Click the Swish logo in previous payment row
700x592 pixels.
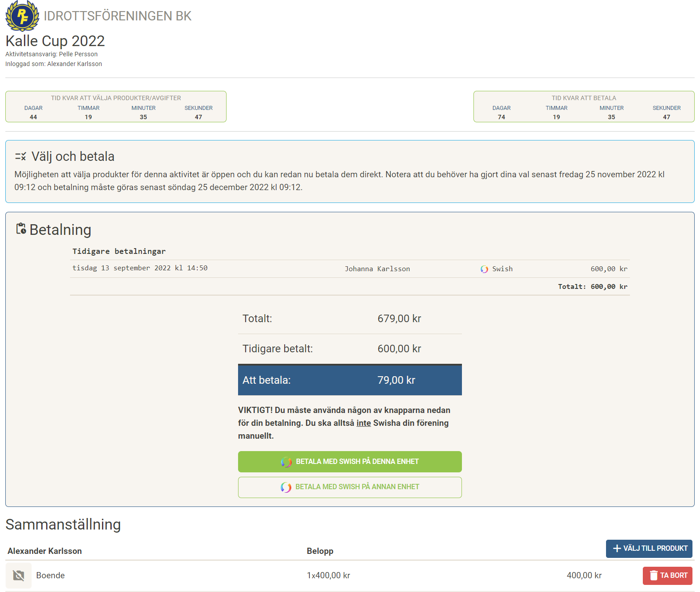click(x=484, y=269)
